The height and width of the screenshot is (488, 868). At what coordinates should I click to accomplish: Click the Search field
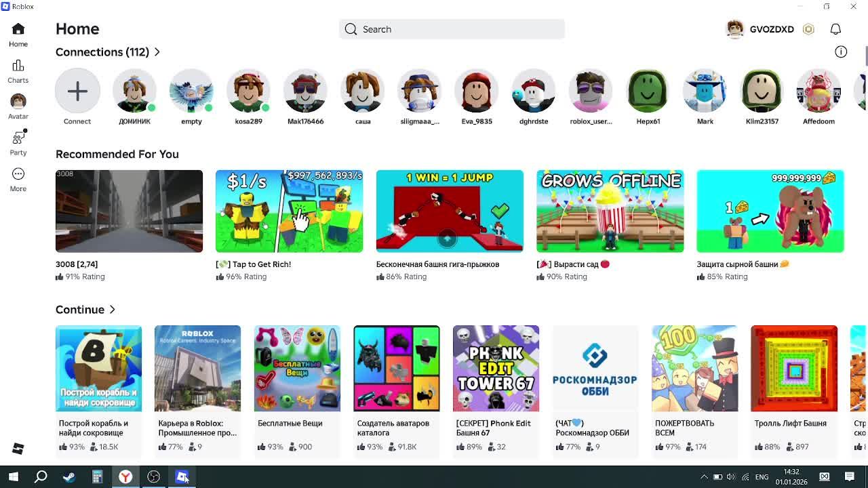click(452, 29)
